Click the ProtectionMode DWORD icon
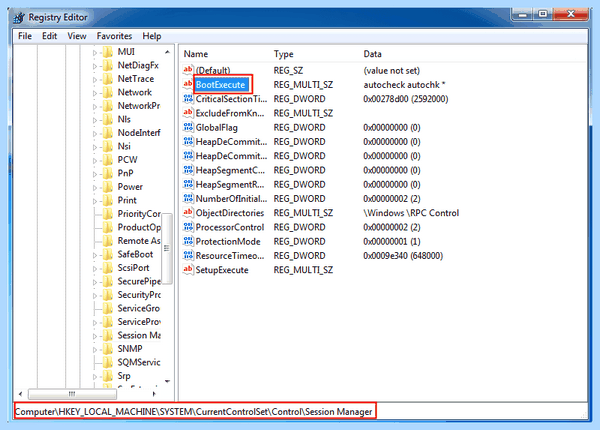Screen dimensions: 600x430 (188, 241)
